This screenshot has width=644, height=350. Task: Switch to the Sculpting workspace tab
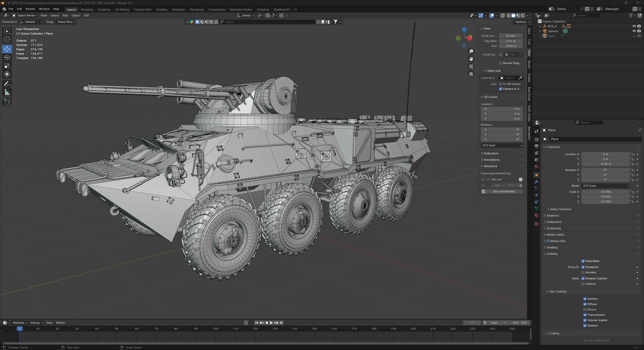tap(104, 10)
